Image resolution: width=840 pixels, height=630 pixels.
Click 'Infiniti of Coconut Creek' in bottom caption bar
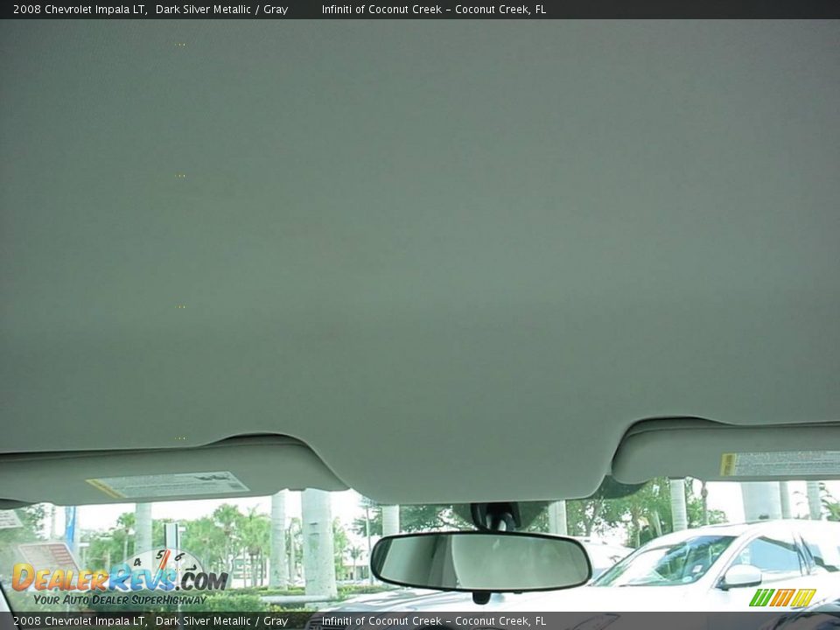tap(382, 621)
